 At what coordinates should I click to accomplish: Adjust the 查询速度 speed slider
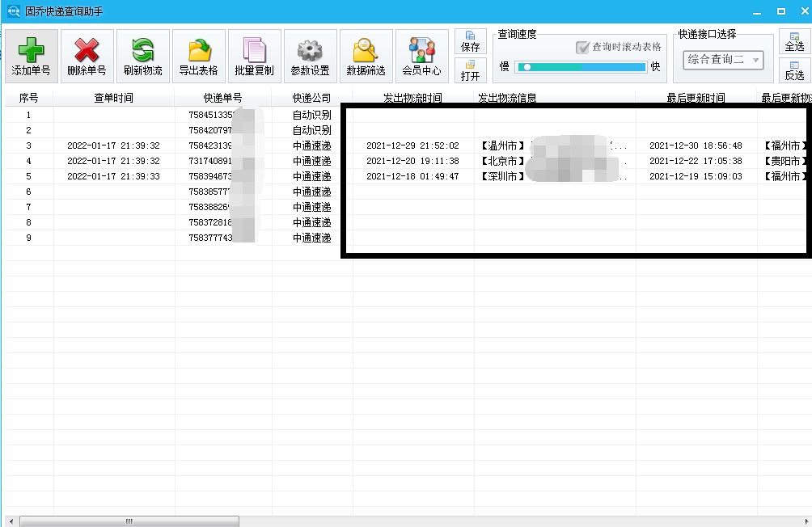point(527,67)
